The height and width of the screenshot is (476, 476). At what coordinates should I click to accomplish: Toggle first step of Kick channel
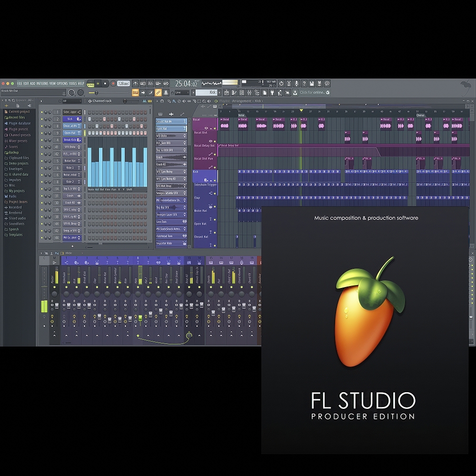pos(89,119)
